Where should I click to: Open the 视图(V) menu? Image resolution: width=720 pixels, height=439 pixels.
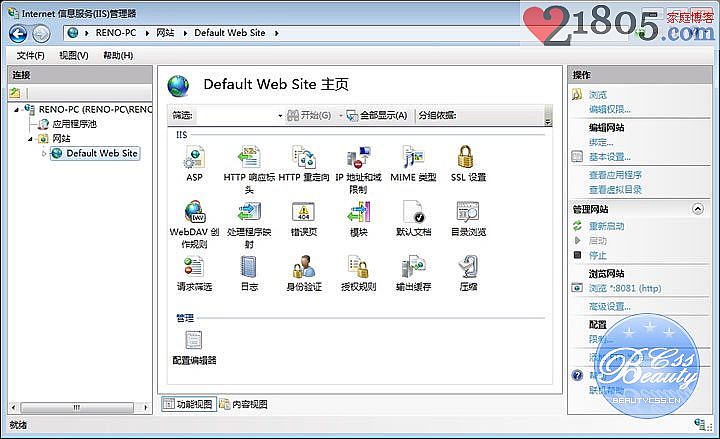[73, 56]
